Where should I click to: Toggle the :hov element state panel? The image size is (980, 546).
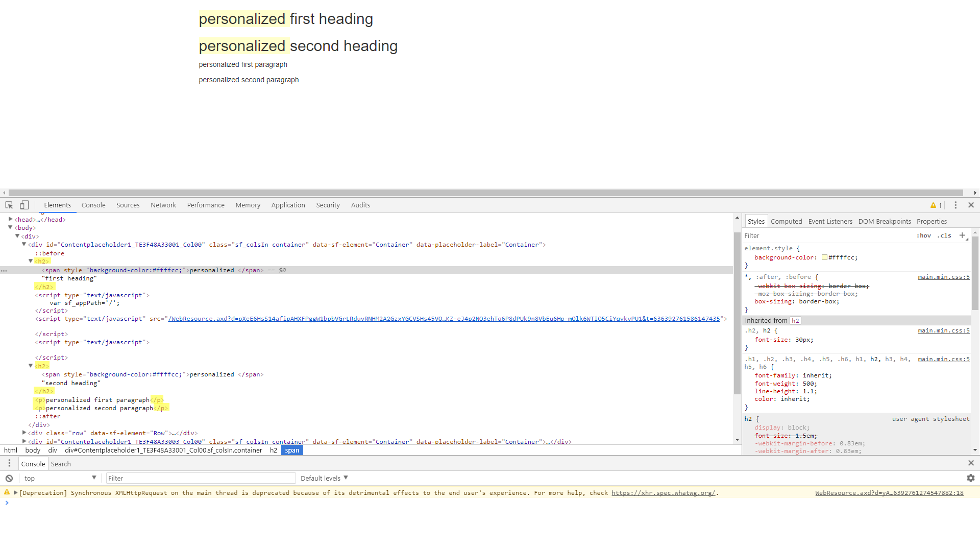[x=924, y=235]
